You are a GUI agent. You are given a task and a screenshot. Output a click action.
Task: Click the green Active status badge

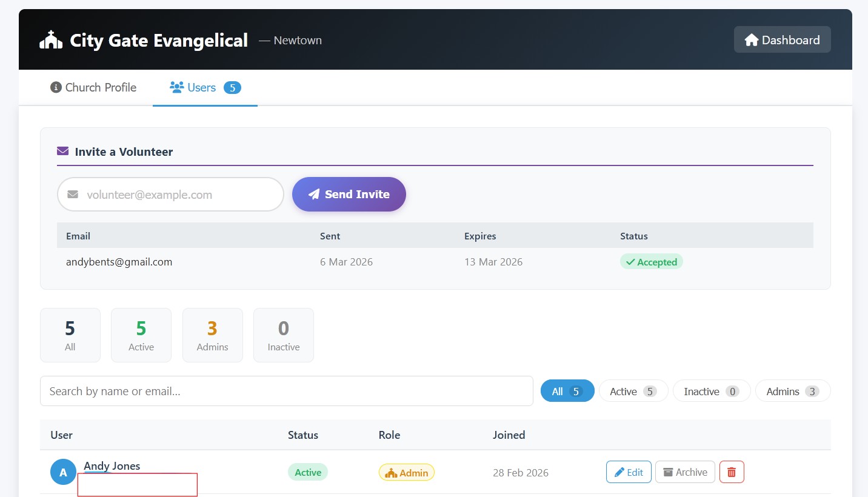click(x=308, y=472)
